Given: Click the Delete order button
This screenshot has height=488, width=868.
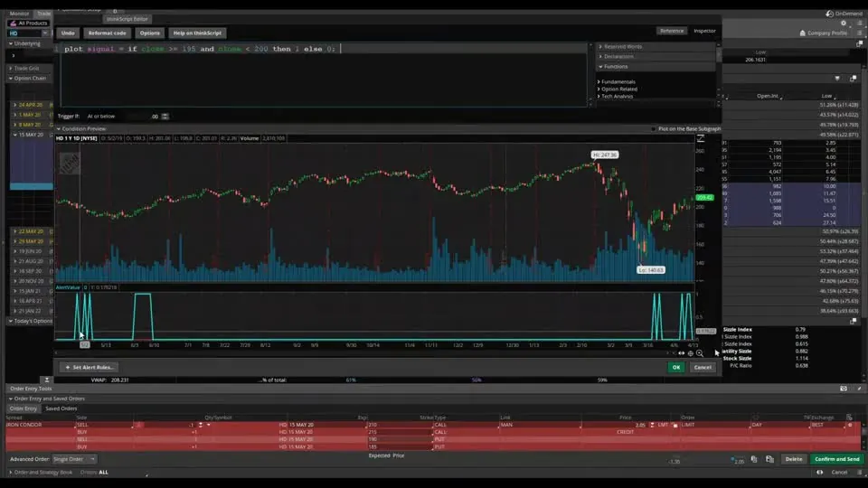Looking at the screenshot, I should [793, 459].
